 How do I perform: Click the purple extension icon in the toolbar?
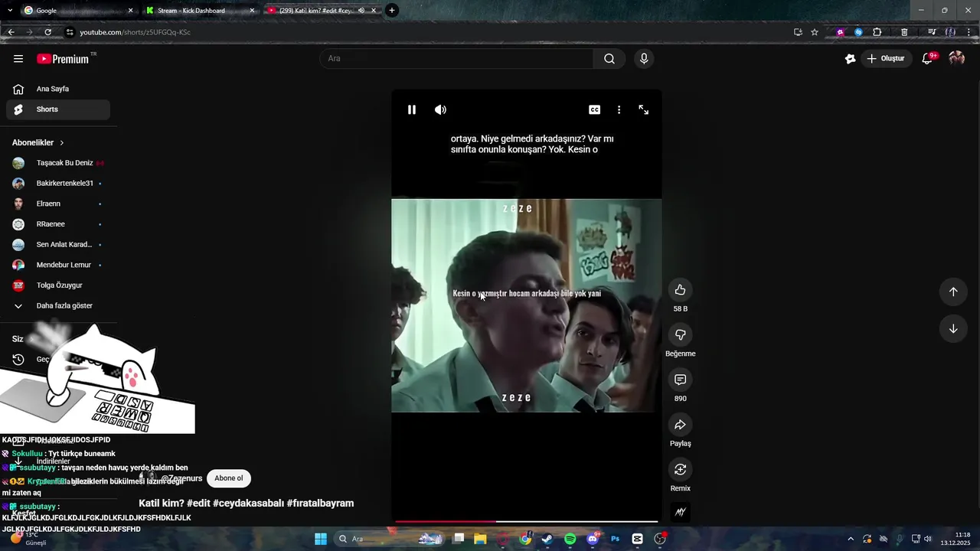point(841,32)
